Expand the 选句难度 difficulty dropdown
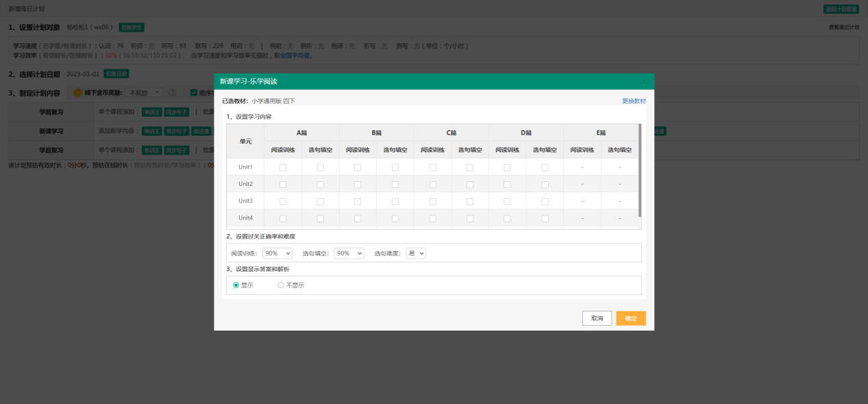Image resolution: width=868 pixels, height=404 pixels. [416, 253]
